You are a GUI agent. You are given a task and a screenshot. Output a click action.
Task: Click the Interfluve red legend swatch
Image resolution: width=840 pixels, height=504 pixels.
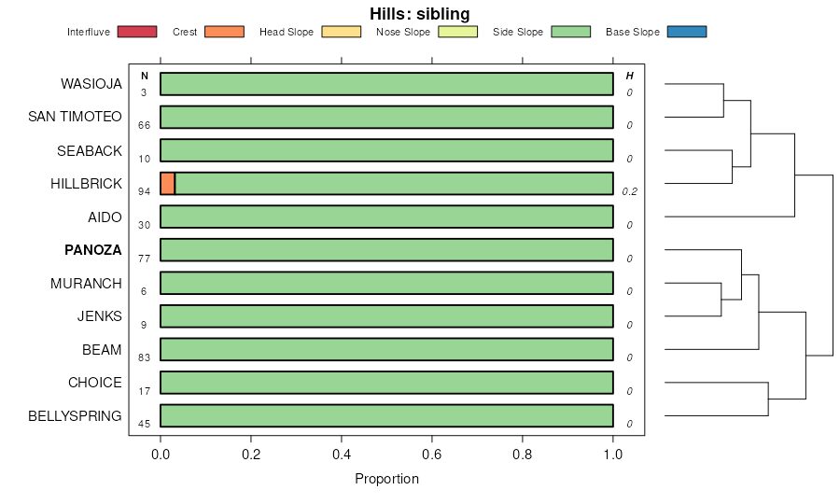click(x=137, y=32)
